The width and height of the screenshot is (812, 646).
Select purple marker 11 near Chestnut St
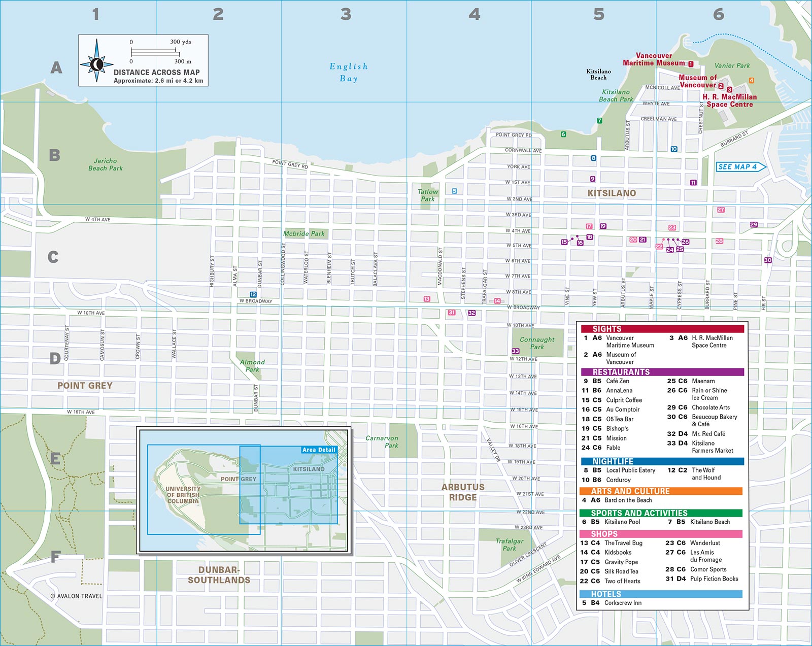[x=693, y=183]
